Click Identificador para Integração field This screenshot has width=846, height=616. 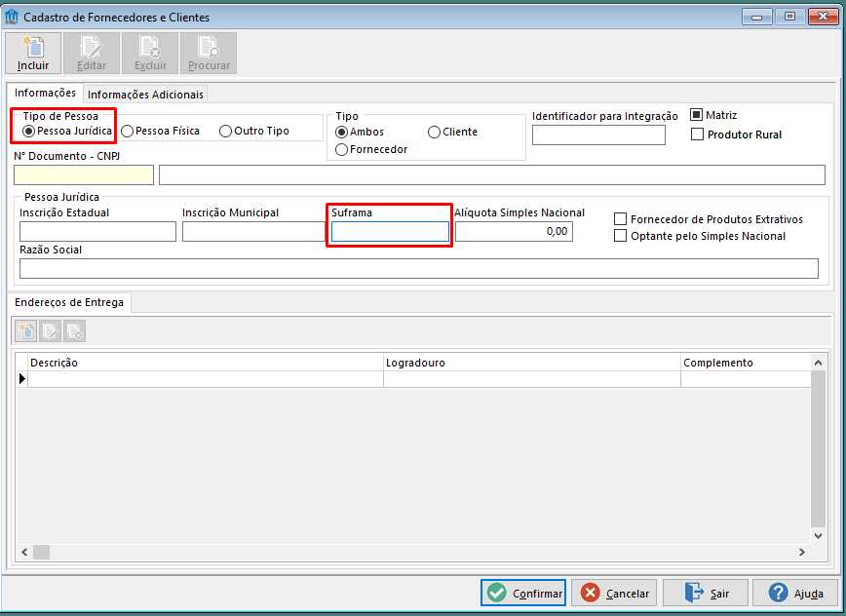point(598,135)
